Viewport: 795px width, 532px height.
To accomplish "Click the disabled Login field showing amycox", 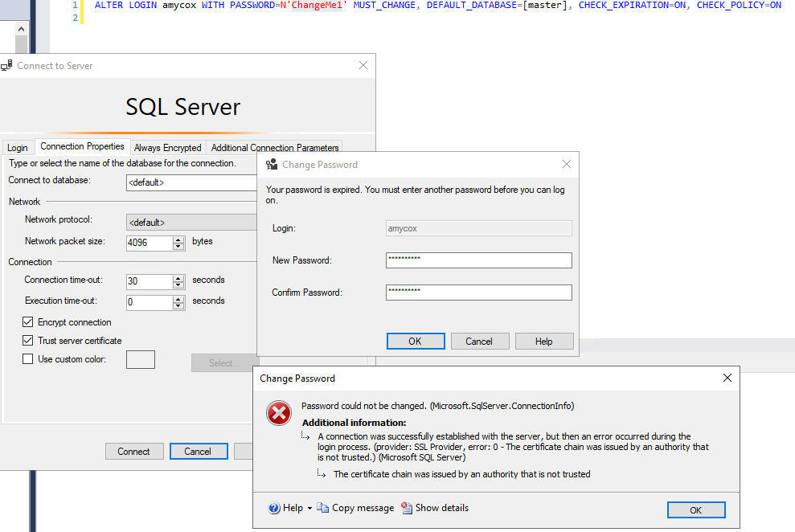I will point(478,228).
